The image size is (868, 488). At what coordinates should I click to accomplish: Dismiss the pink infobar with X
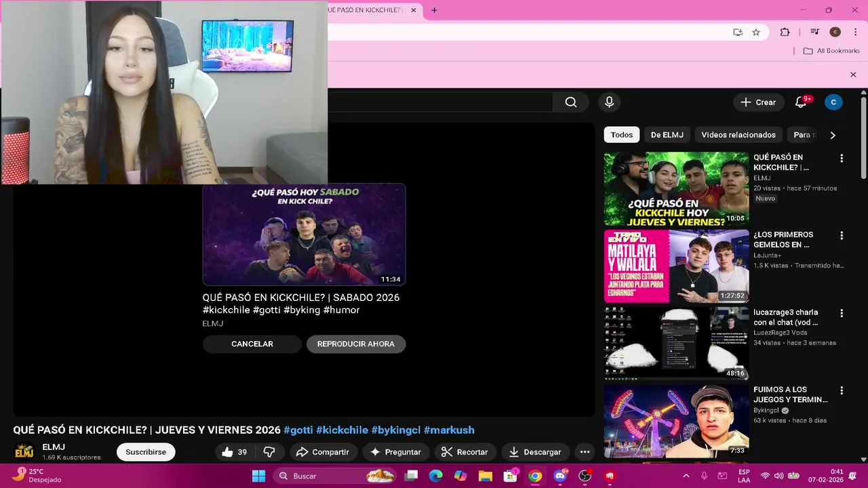[x=853, y=75]
